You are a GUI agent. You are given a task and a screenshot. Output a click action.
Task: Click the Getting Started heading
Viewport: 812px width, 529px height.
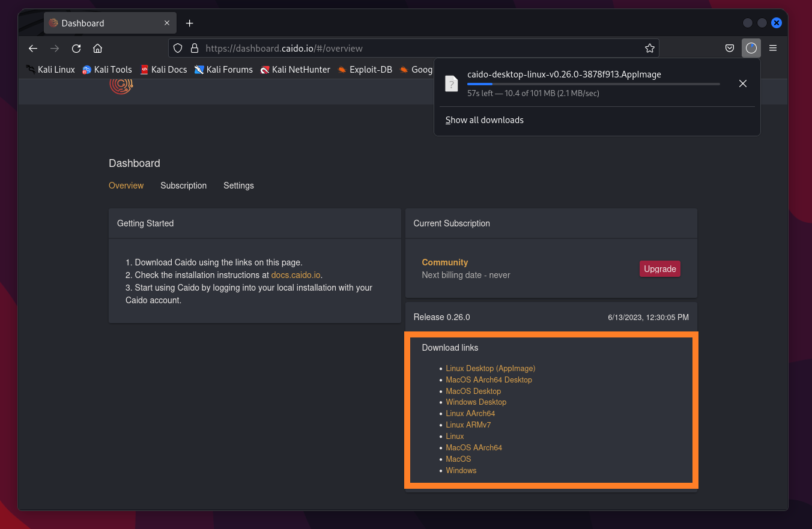coord(145,223)
